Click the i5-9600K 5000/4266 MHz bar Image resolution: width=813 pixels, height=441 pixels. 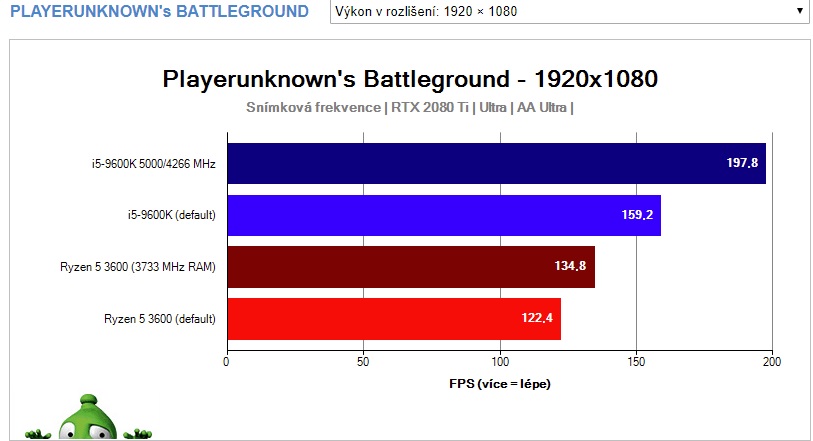click(496, 163)
